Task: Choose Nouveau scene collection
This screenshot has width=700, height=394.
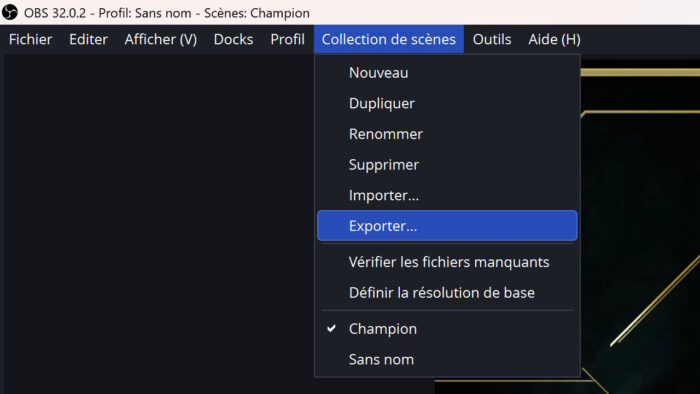Action: 447,73
